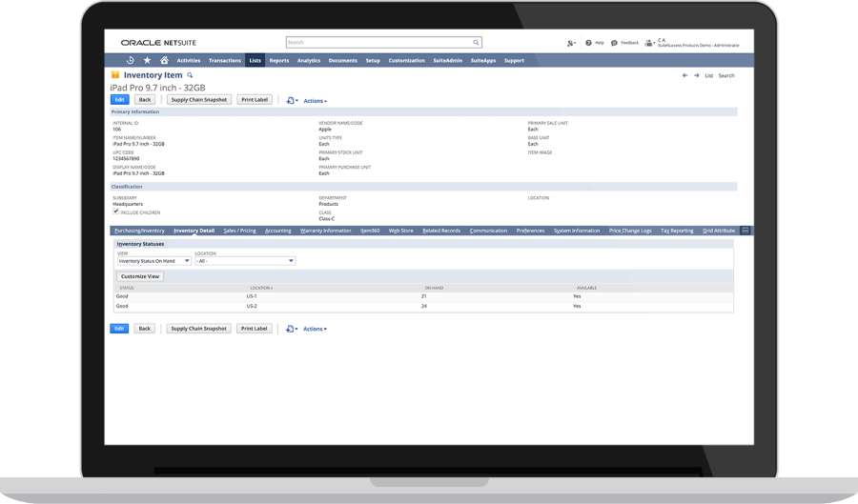Click the Customize View button

(140, 276)
